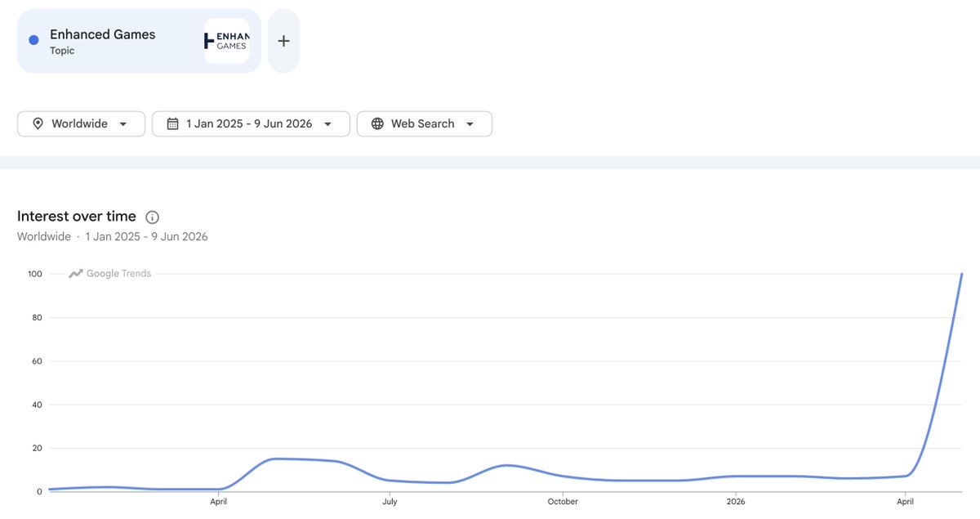980x519 pixels.
Task: Click the plus button to add comparison
Action: [283, 41]
